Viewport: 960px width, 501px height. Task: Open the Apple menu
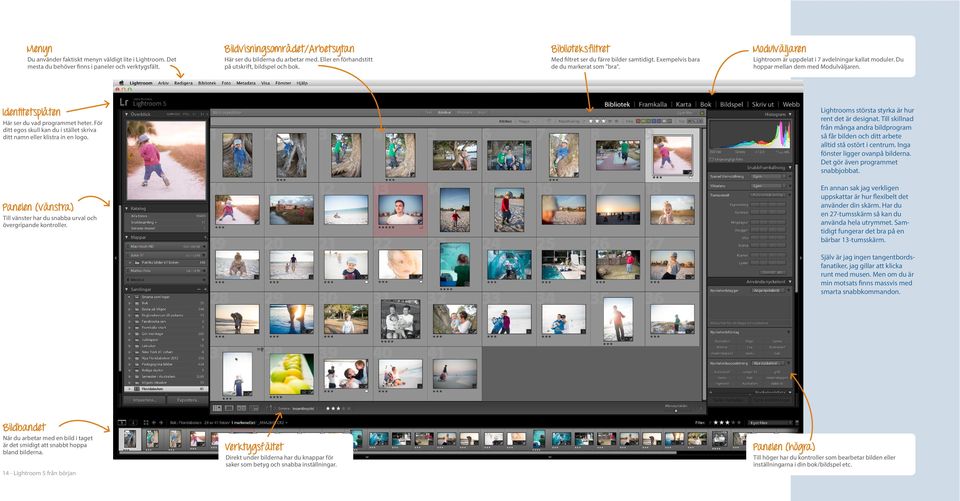click(121, 83)
